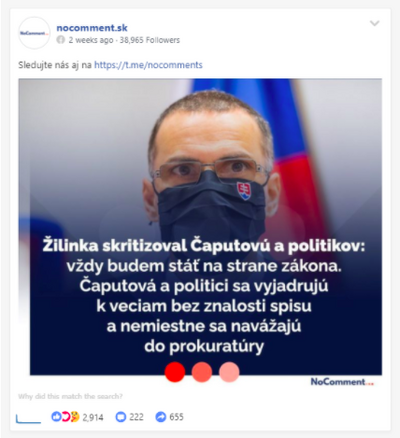
Task: Click the bright red circle in image
Action: pyautogui.click(x=175, y=372)
